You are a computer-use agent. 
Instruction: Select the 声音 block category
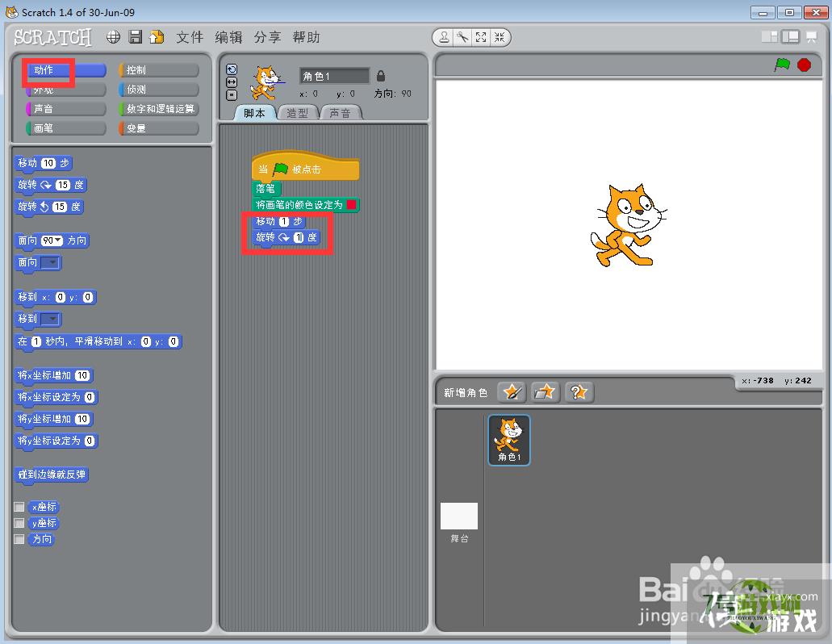pyautogui.click(x=66, y=109)
